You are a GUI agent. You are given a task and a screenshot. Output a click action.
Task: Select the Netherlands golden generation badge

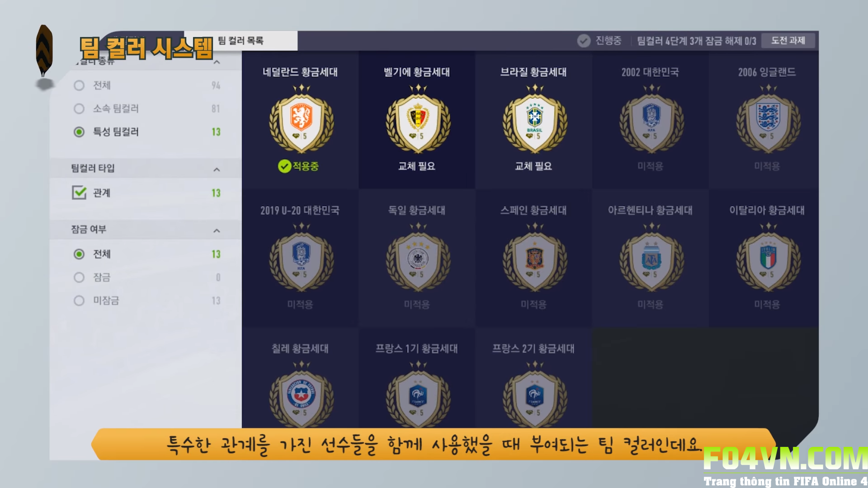click(x=301, y=119)
